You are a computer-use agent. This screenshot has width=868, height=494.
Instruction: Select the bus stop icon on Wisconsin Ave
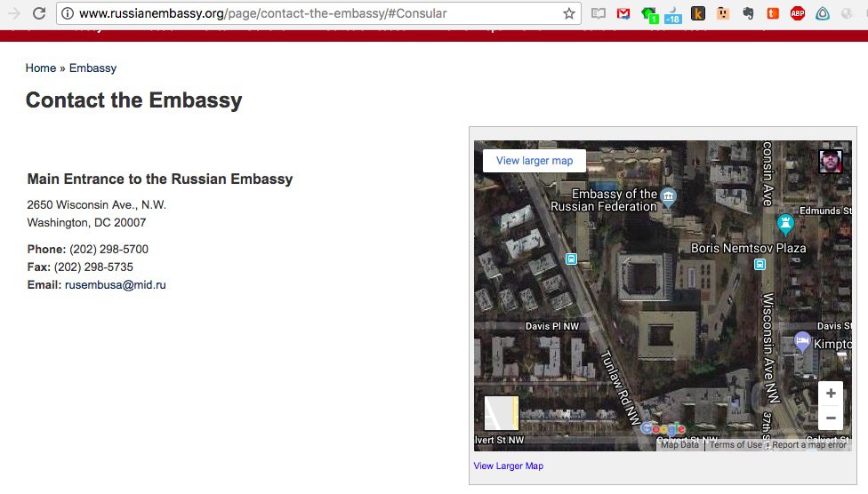[x=760, y=265]
